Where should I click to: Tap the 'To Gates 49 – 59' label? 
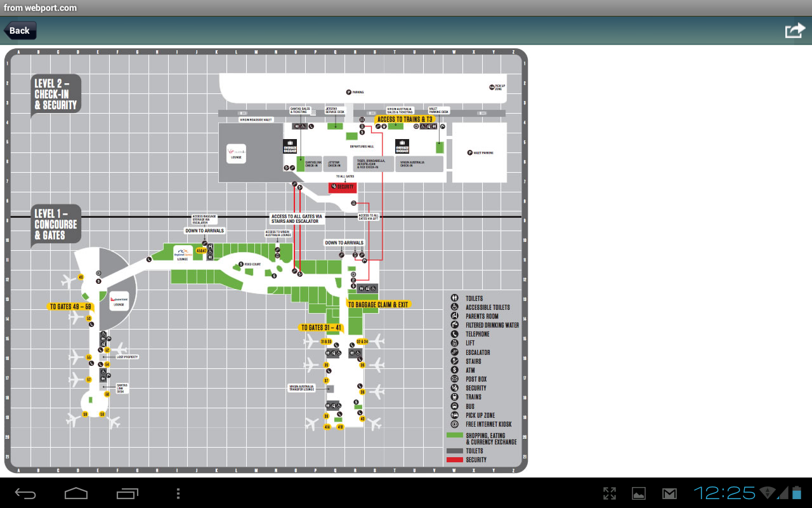[71, 307]
